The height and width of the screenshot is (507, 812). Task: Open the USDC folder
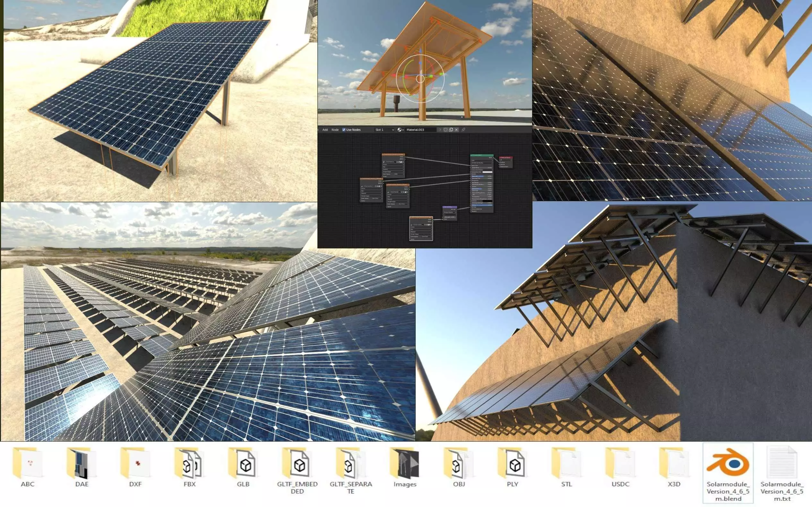[620, 468]
